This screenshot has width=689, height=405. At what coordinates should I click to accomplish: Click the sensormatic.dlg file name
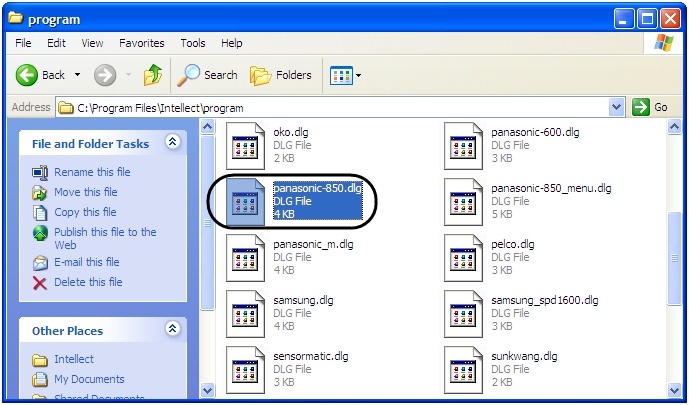[311, 356]
